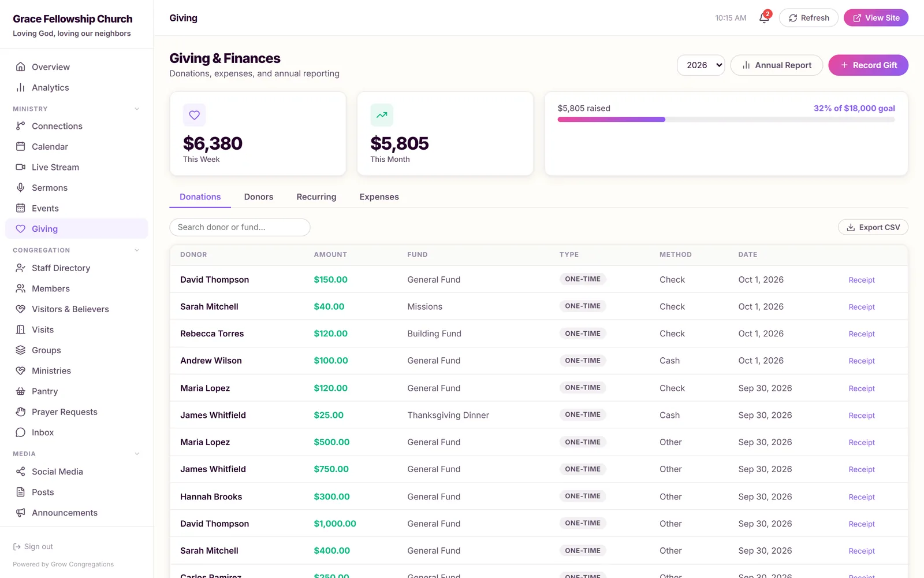This screenshot has width=924, height=578.
Task: Open Visitors & Believers in sidebar
Action: pos(76,309)
